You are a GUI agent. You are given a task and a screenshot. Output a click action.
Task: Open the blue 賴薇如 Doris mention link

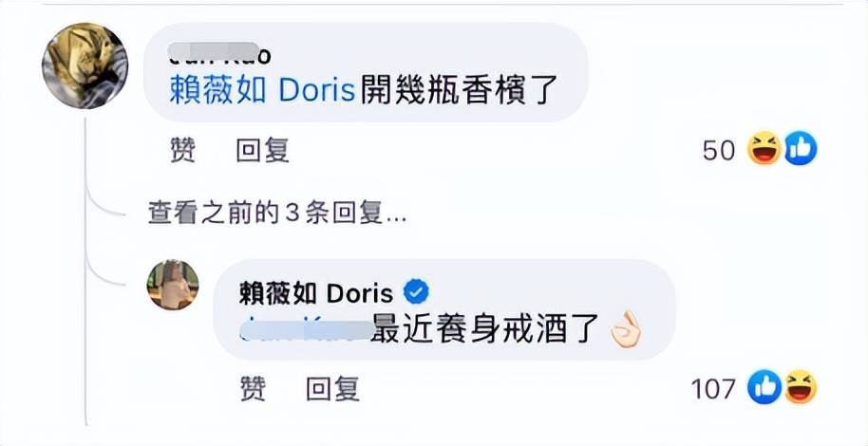262,91
